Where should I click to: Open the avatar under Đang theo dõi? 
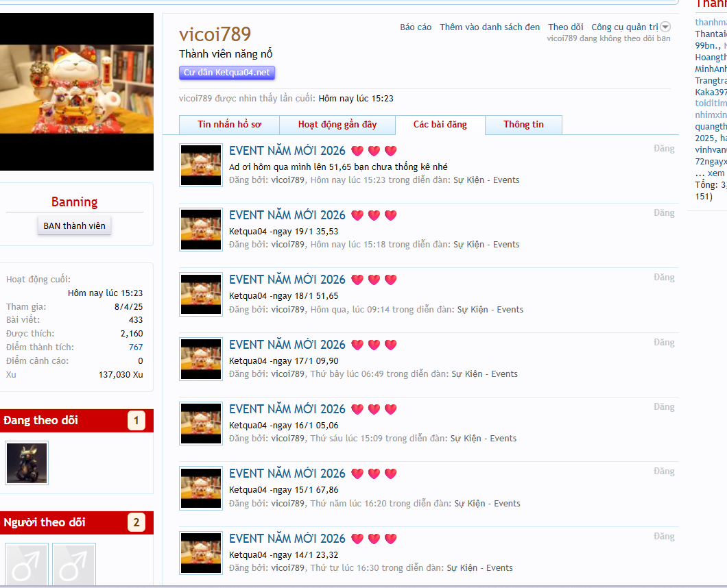coord(27,463)
